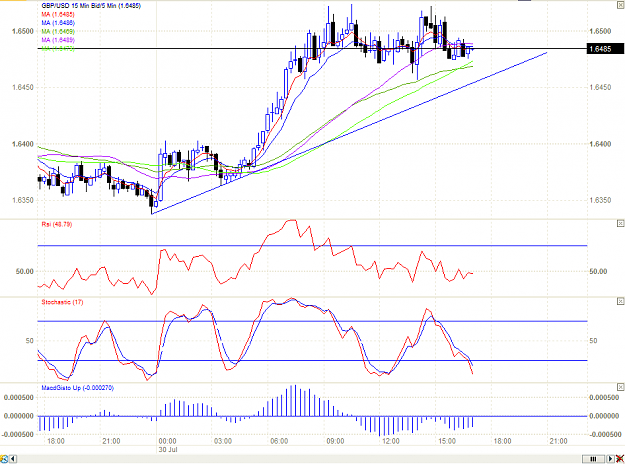Click the 1.6450 right-axis price label
Screen dimensions: 625x464
[x=600, y=87]
